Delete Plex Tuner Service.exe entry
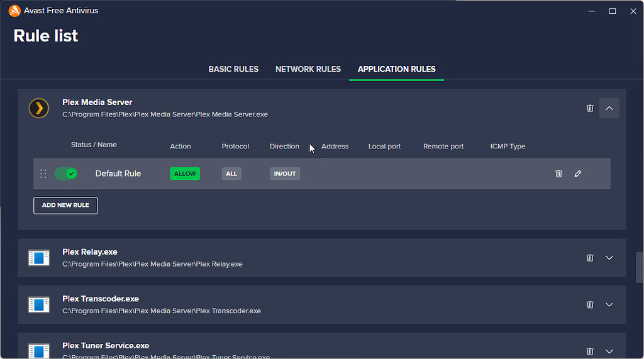The height and width of the screenshot is (359, 644). click(x=590, y=351)
